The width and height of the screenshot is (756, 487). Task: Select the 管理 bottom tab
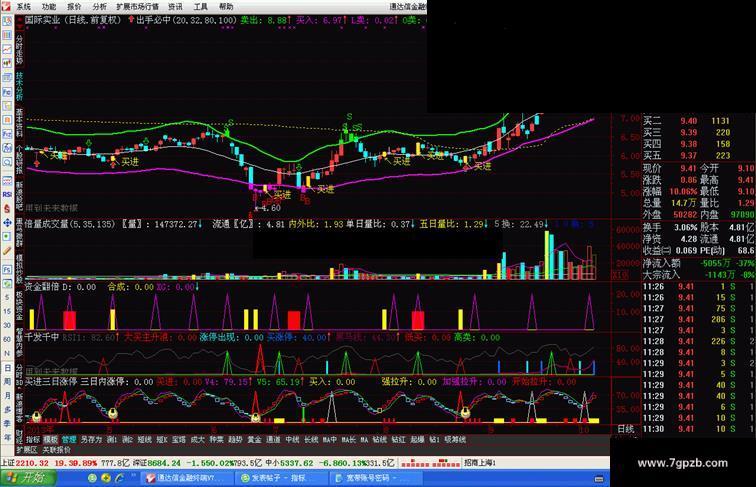(x=68, y=439)
